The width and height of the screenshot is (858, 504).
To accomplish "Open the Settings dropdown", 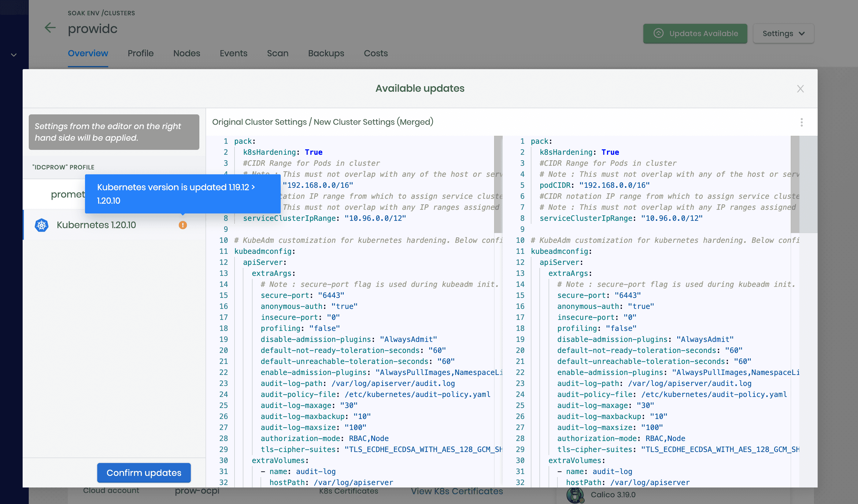I will 783,33.
